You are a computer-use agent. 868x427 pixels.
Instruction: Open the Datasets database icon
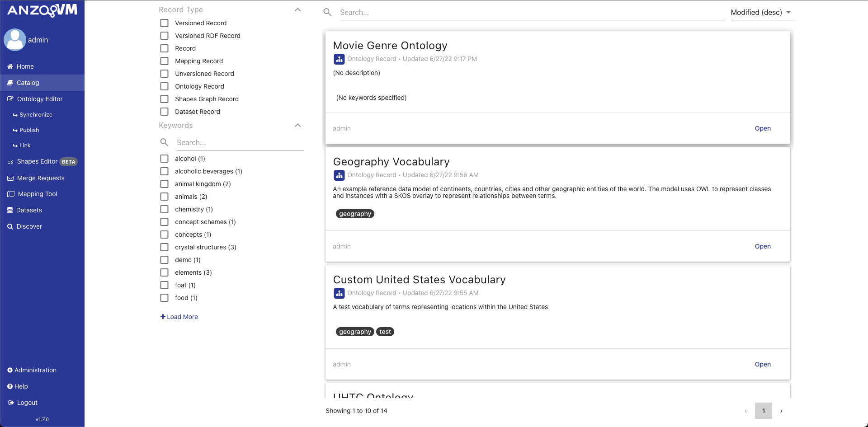tap(10, 210)
